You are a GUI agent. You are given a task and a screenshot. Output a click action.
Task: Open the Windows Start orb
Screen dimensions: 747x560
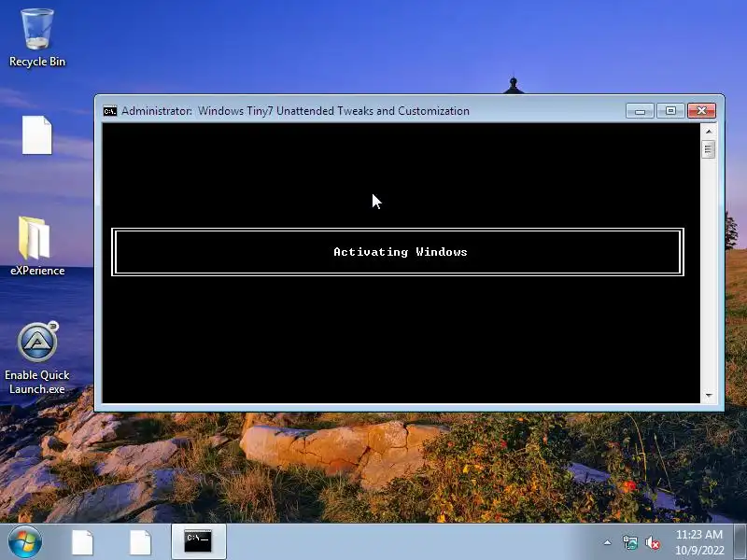coord(25,542)
